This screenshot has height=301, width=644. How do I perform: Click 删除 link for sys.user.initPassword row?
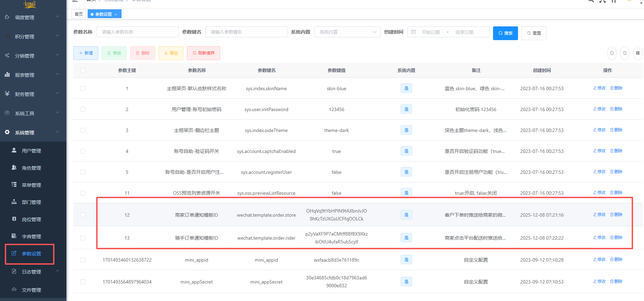pyautogui.click(x=616, y=109)
